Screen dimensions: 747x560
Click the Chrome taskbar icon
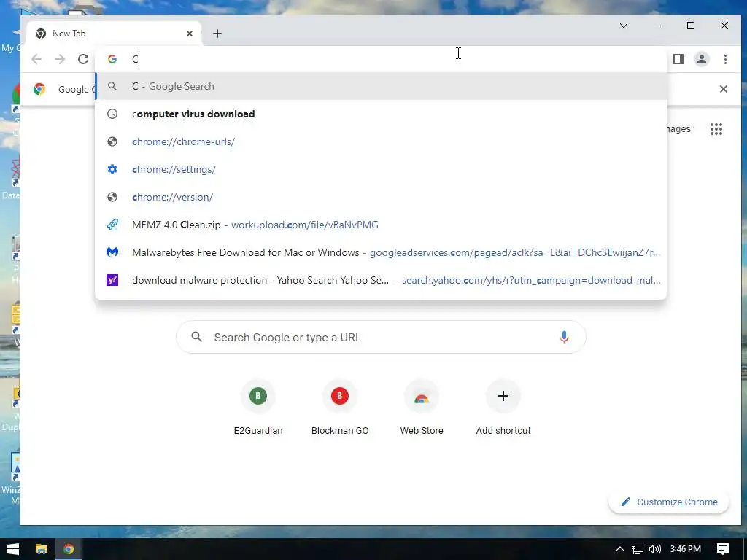[x=69, y=549]
